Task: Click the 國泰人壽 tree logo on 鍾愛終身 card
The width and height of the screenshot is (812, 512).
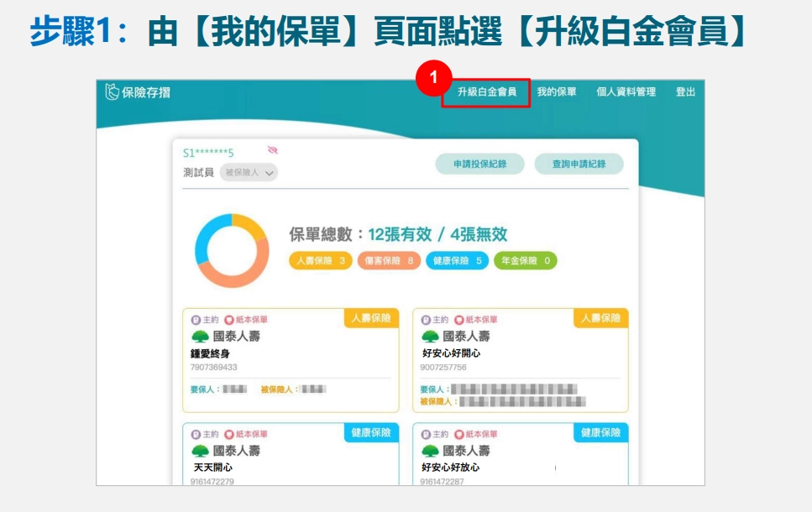Action: click(x=200, y=337)
